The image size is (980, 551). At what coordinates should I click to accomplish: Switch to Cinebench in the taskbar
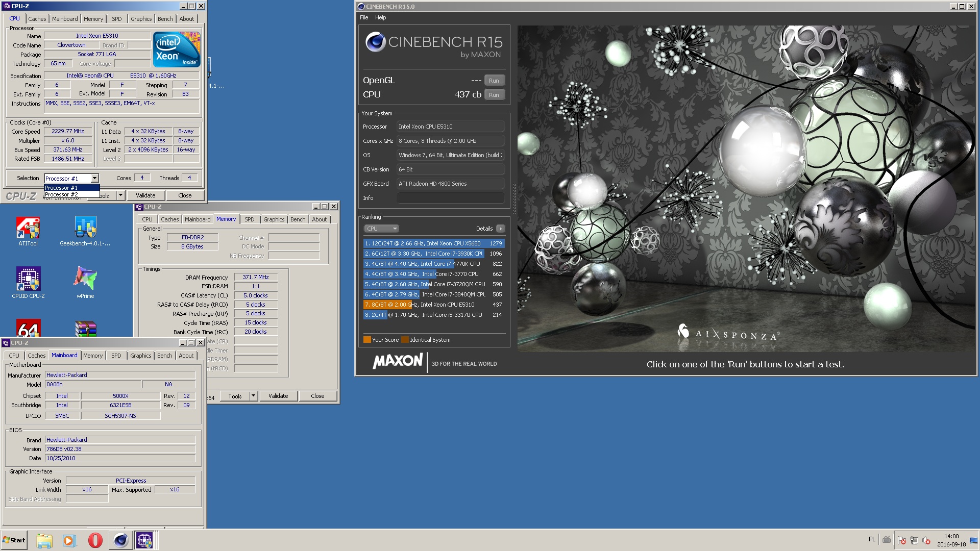coord(120,540)
